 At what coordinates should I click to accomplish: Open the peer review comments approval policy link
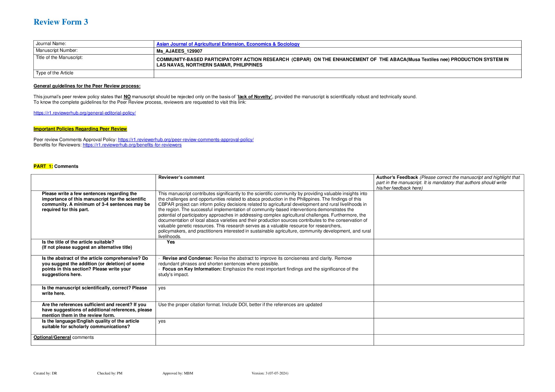tap(186, 140)
